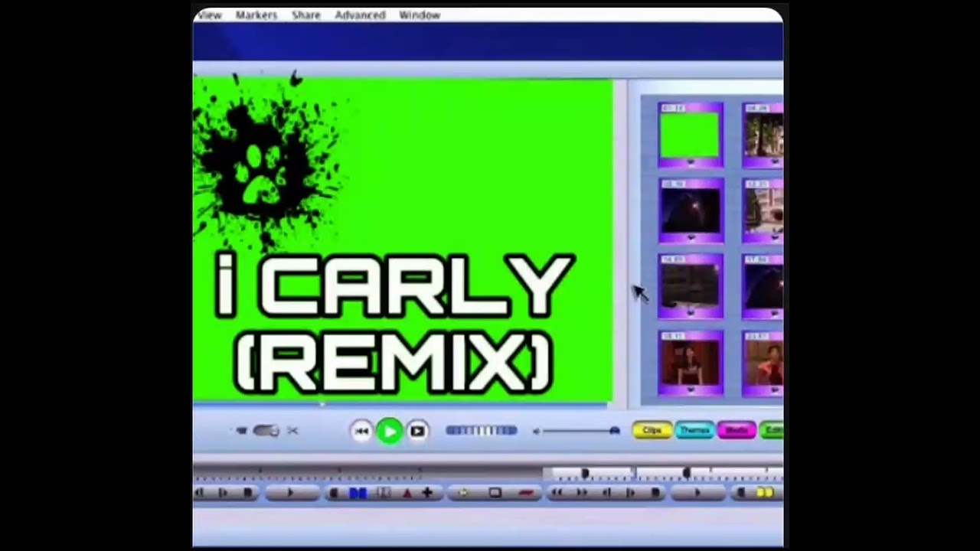Screen dimensions: 980x551
Task: Open the magenta Media pane button
Action: [x=737, y=431]
